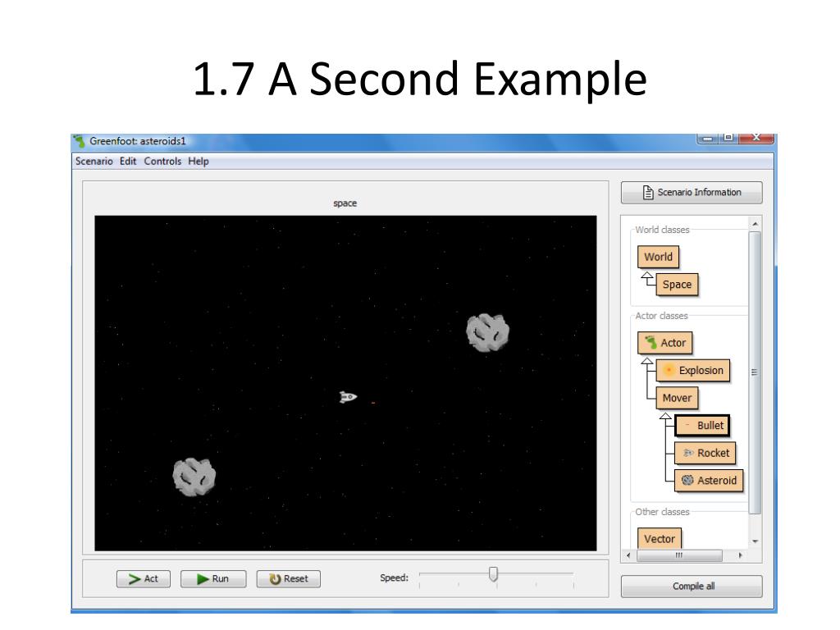Screen dimensions: 840x630
Task: Start the scenario with Run
Action: click(213, 578)
